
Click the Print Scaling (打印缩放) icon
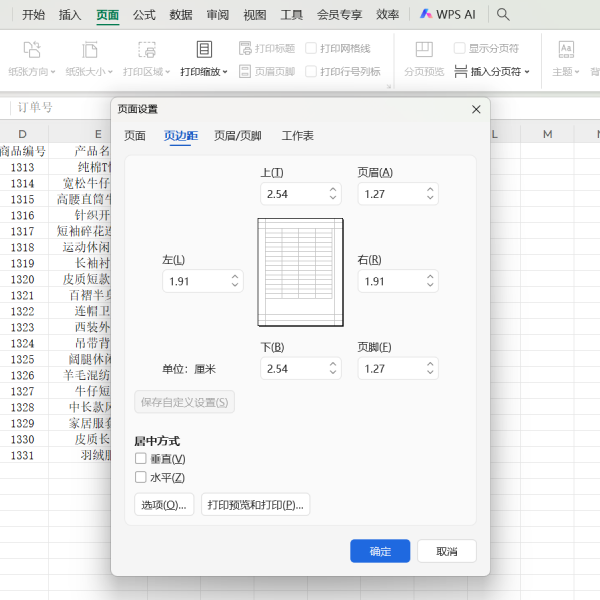click(204, 50)
